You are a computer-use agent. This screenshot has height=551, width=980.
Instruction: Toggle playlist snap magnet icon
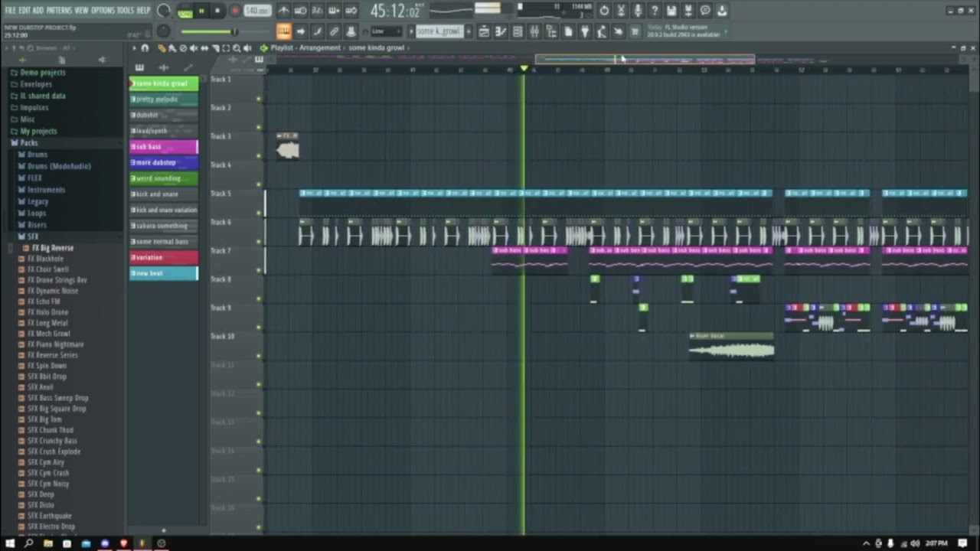pyautogui.click(x=145, y=47)
